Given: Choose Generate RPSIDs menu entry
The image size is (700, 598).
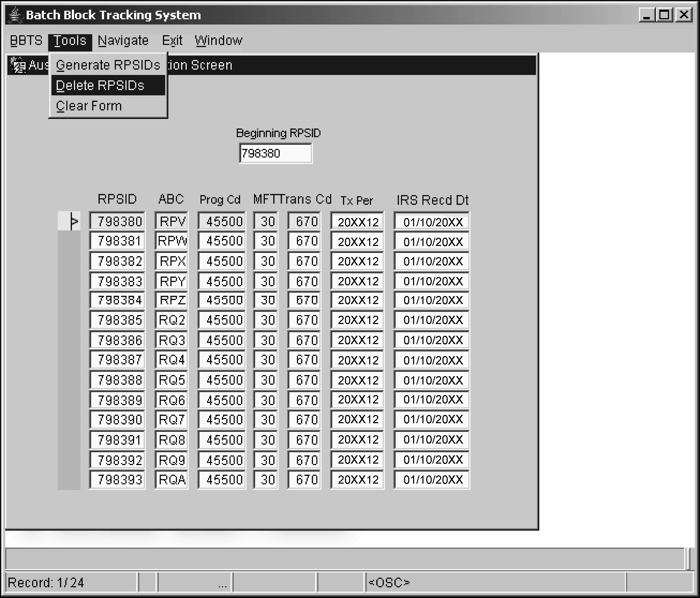Looking at the screenshot, I should pyautogui.click(x=108, y=65).
